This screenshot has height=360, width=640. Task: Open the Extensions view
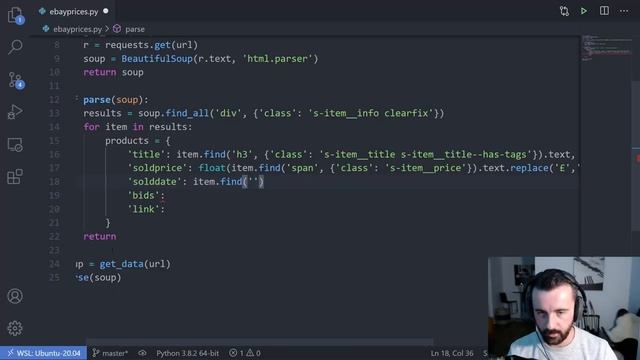[15, 177]
